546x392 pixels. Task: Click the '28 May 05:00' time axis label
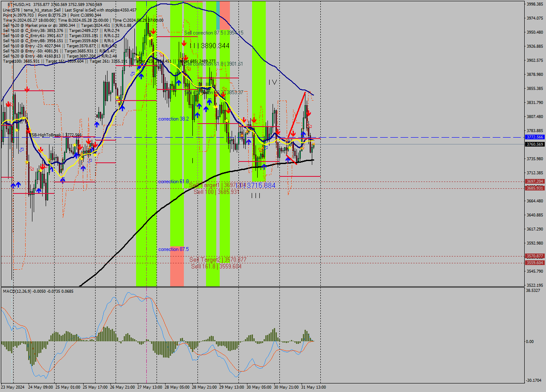pyautogui.click(x=178, y=387)
